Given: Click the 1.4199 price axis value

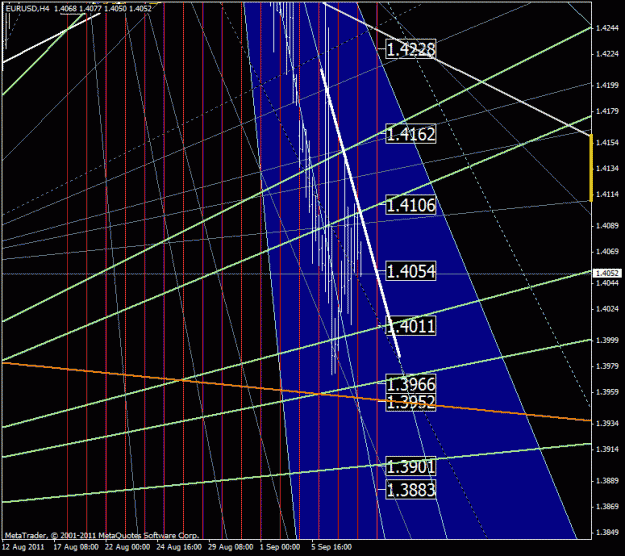Looking at the screenshot, I should pyautogui.click(x=607, y=85).
